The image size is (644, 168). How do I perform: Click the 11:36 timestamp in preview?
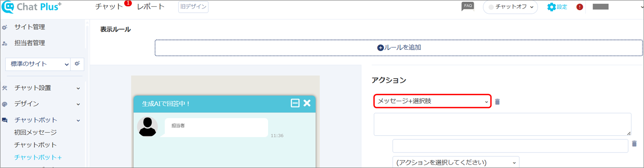(277, 135)
